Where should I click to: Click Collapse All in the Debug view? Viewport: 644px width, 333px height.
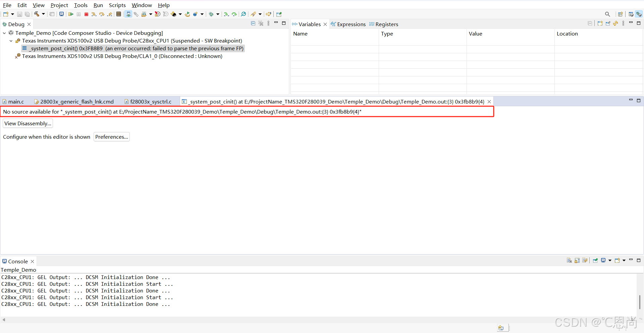click(x=253, y=23)
